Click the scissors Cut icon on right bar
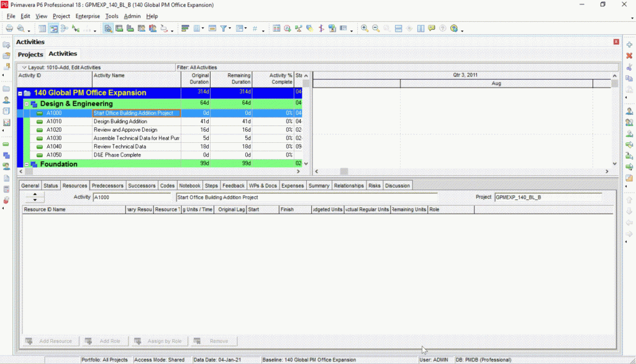 [629, 67]
